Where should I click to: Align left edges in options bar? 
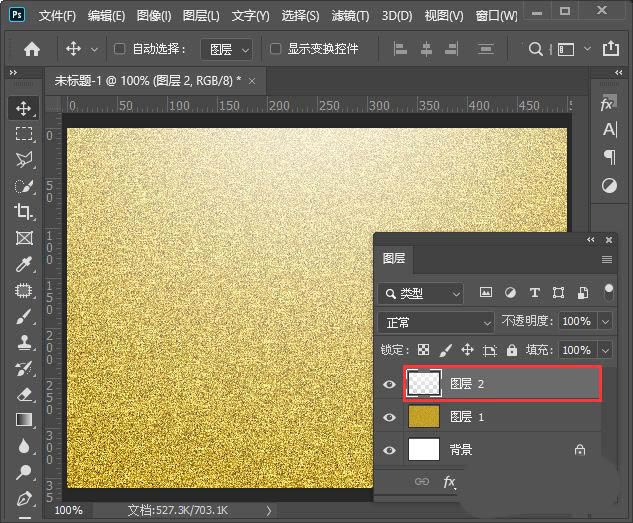[x=400, y=49]
